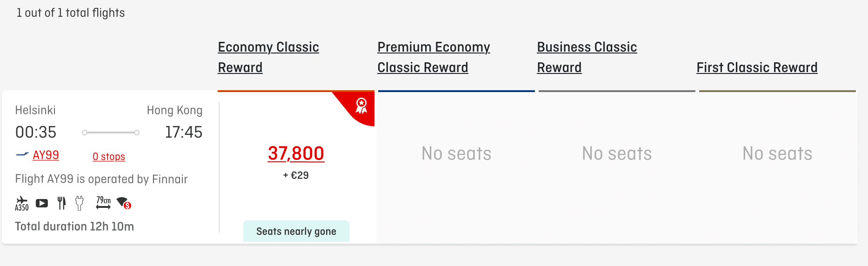Click No seats under Premium Economy
868x266 pixels.
[456, 153]
